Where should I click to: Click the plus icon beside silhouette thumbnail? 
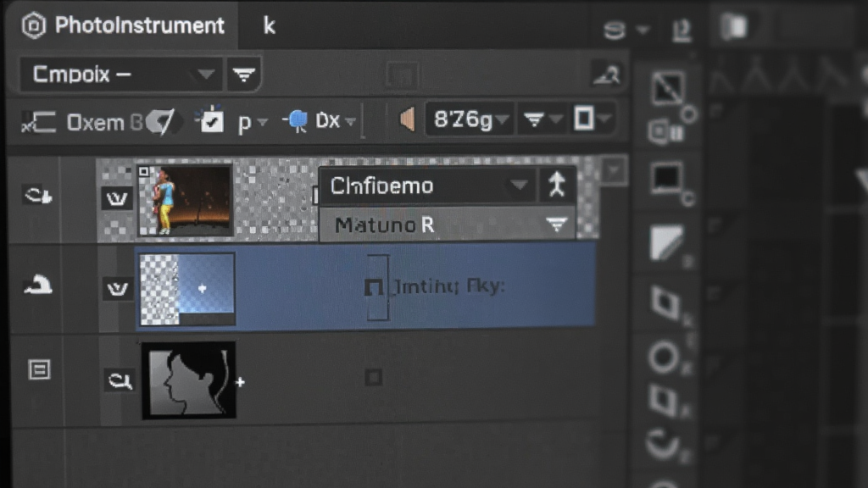240,382
